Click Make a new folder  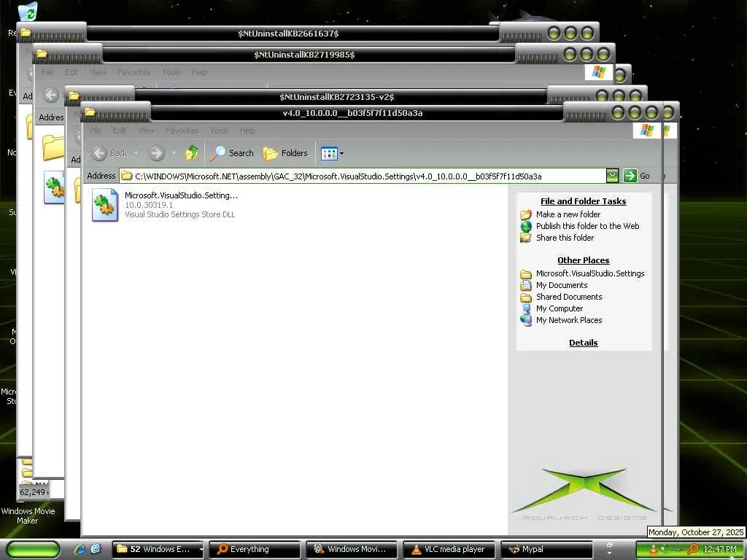[568, 214]
